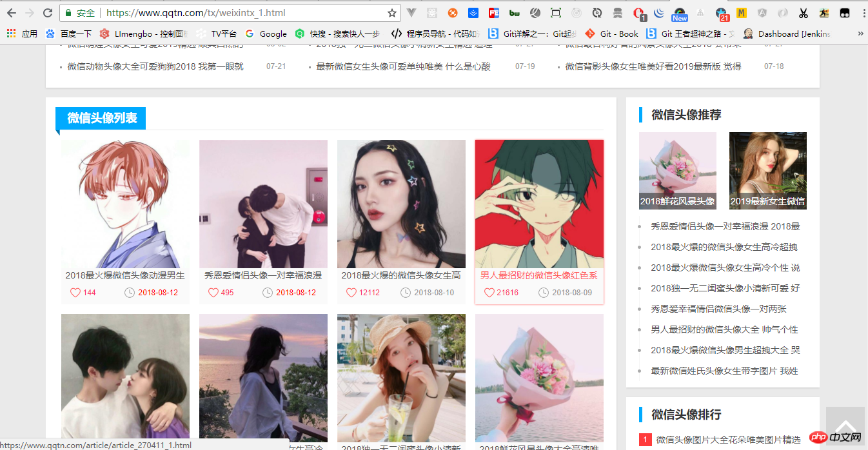The width and height of the screenshot is (868, 450).
Task: Open the 2019最新女生微信 recommended thumbnail
Action: click(768, 171)
